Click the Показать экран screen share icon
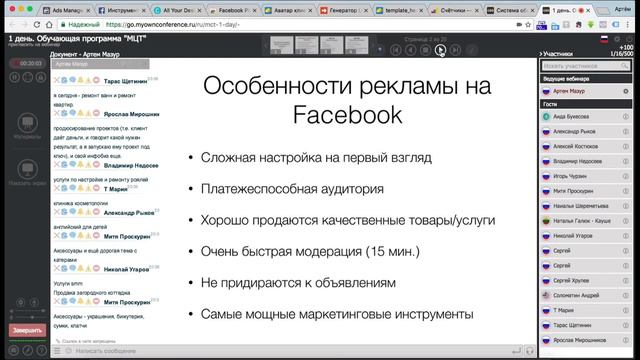The height and width of the screenshot is (360, 640). (x=27, y=169)
